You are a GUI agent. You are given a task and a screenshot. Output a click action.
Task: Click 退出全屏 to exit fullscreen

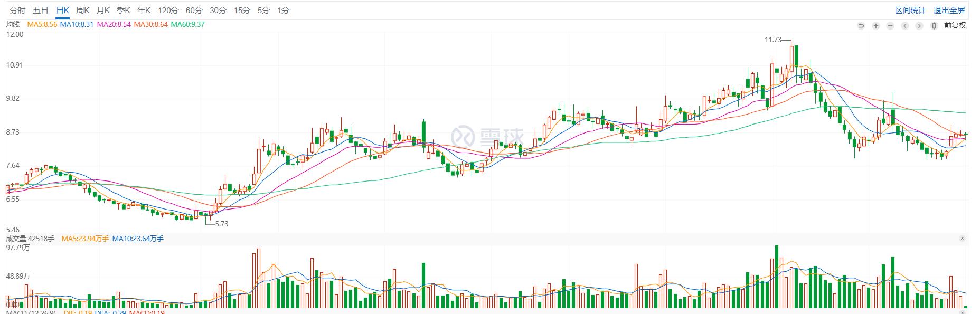coord(949,11)
